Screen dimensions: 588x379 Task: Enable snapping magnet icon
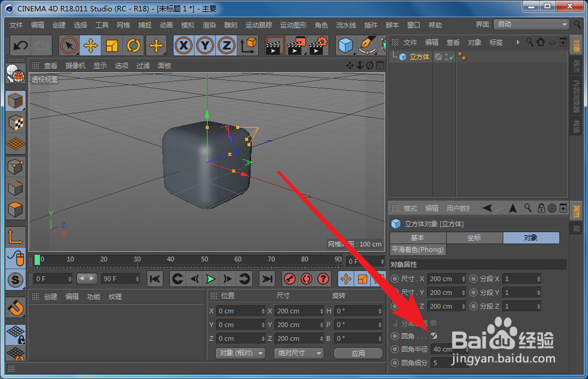pyautogui.click(x=16, y=308)
